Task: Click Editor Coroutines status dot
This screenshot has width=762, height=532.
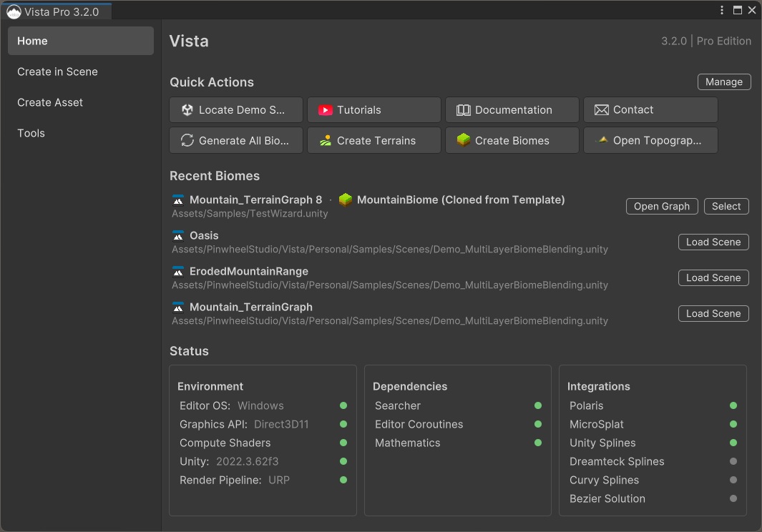Action: tap(537, 423)
